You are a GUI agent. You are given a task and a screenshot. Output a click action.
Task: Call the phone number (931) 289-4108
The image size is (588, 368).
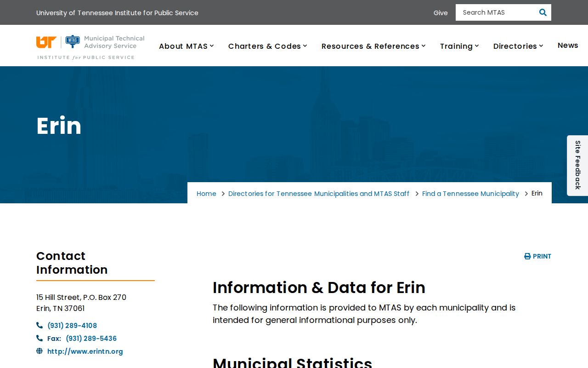coord(72,326)
